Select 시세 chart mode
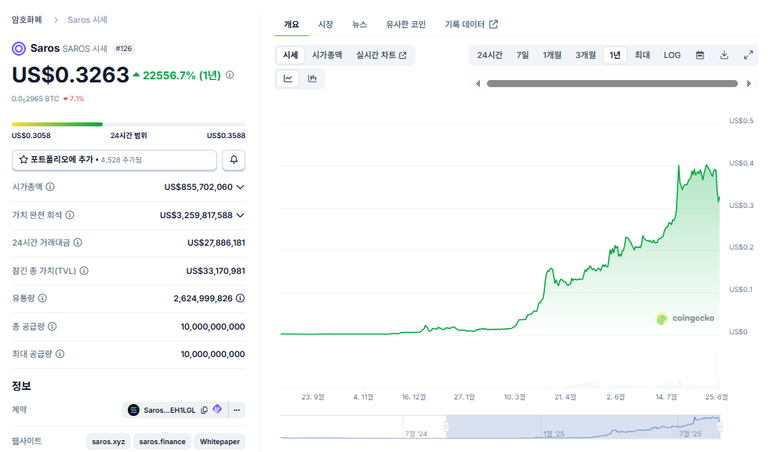 [x=290, y=55]
